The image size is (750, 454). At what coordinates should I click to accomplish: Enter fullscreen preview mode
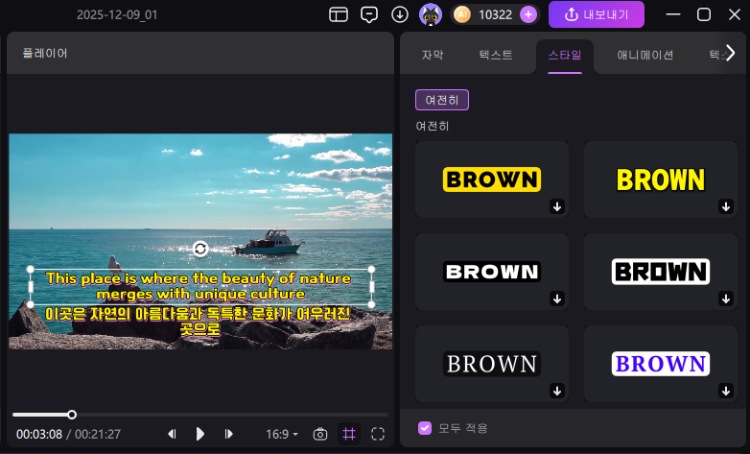pos(378,434)
